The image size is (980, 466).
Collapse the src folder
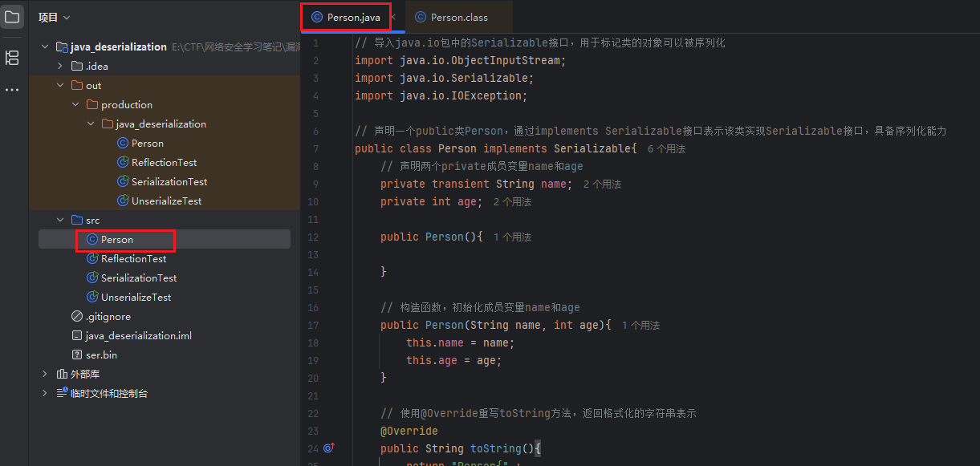click(60, 221)
